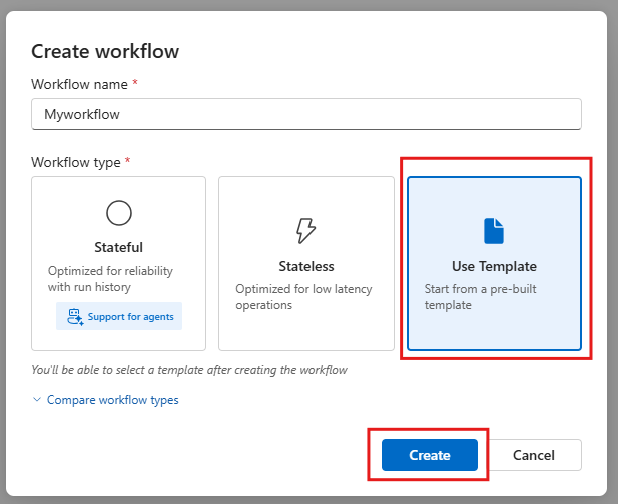Click the Support for agents badge text

(x=129, y=317)
